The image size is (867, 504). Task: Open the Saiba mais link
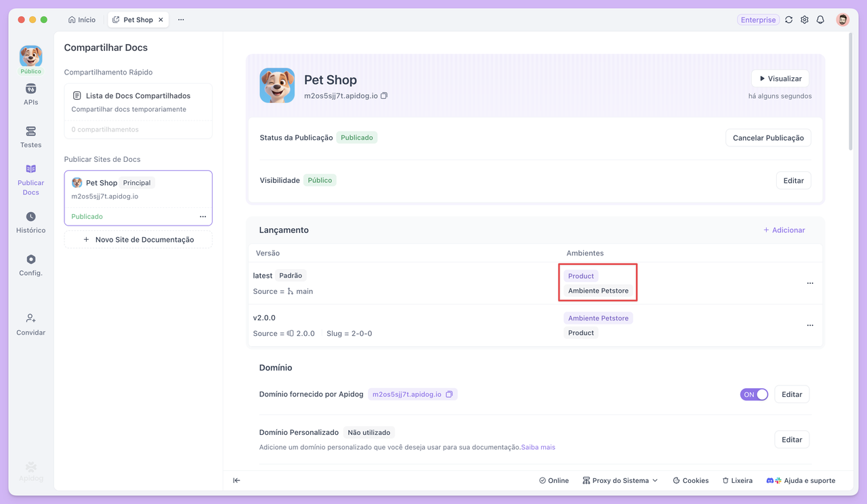(538, 447)
